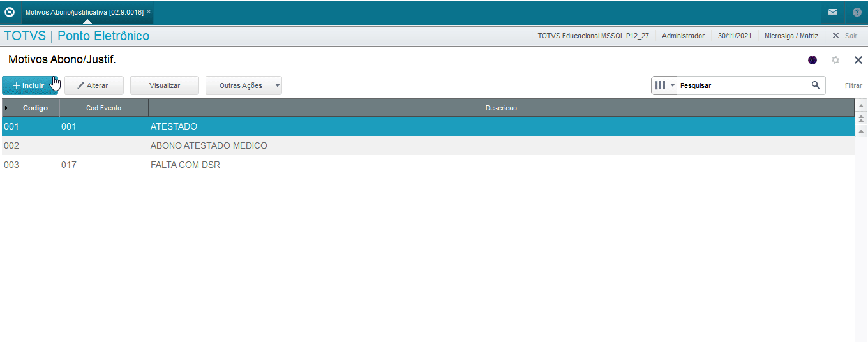
Task: Click the Microsiga / Matriz label
Action: (791, 36)
